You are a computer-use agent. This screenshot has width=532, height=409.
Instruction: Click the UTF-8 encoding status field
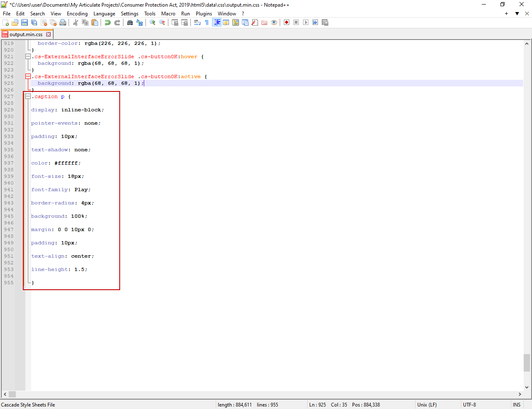click(469, 405)
